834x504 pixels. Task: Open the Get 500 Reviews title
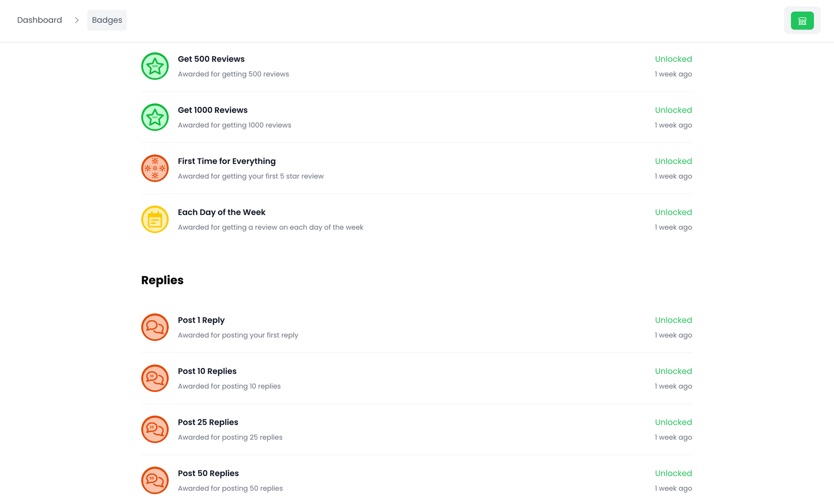(211, 59)
